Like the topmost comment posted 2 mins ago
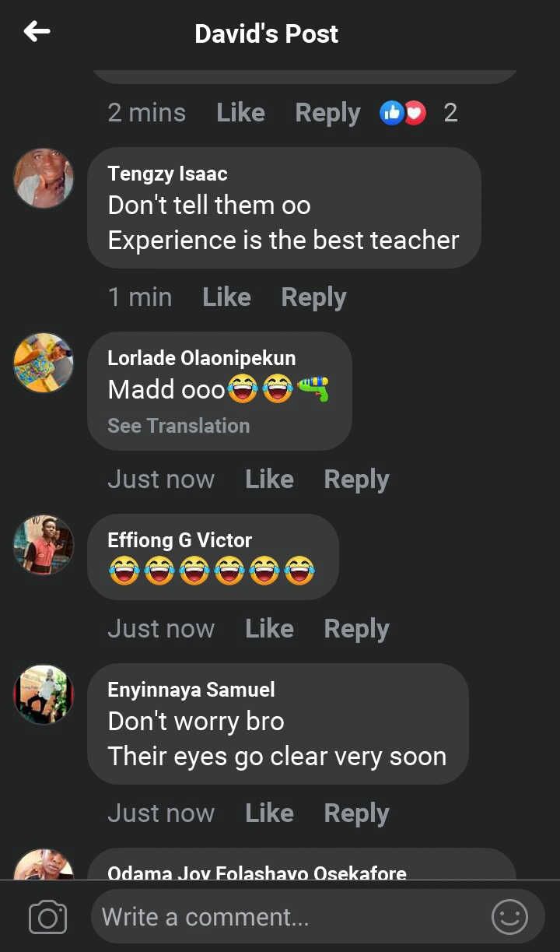The height and width of the screenshot is (952, 560). (x=240, y=113)
